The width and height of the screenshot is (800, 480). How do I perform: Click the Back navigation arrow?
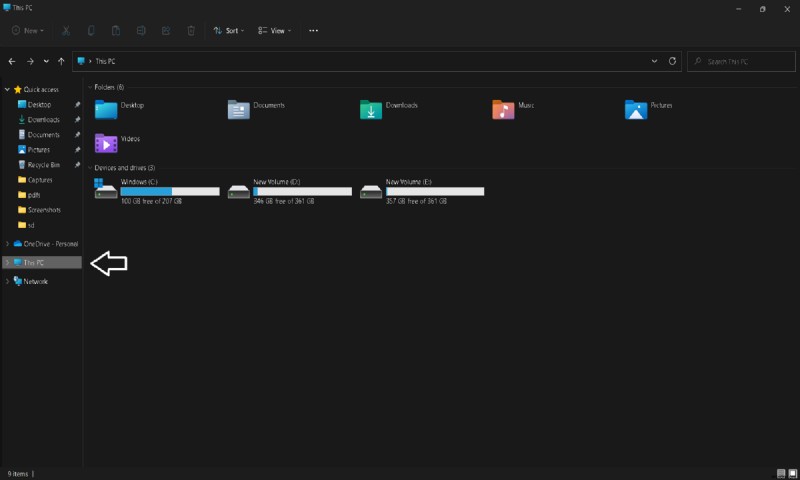pyautogui.click(x=12, y=61)
